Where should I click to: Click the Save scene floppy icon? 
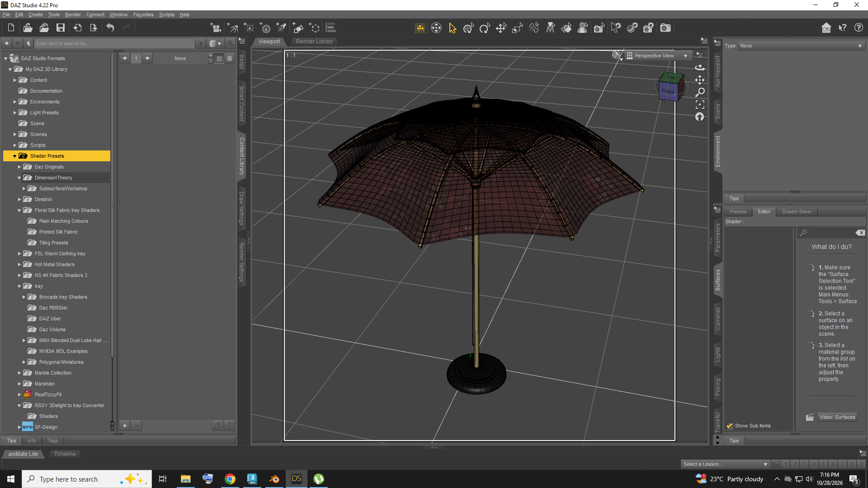(60, 28)
